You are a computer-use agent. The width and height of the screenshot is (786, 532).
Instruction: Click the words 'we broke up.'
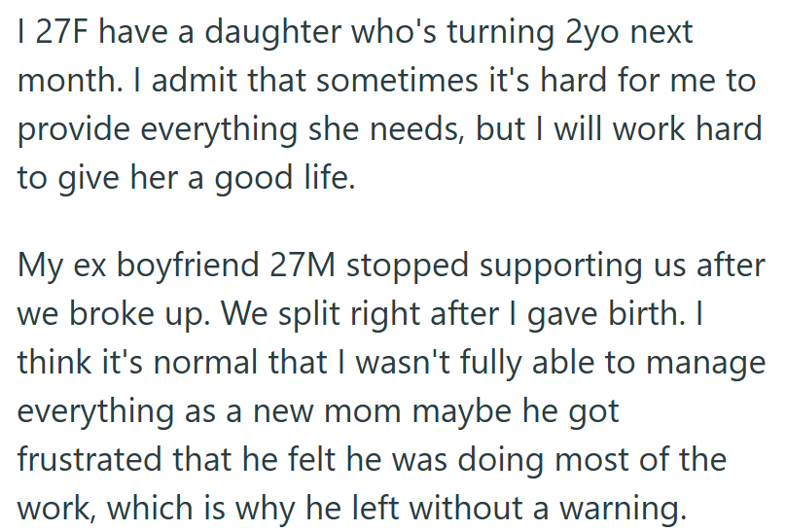click(114, 315)
